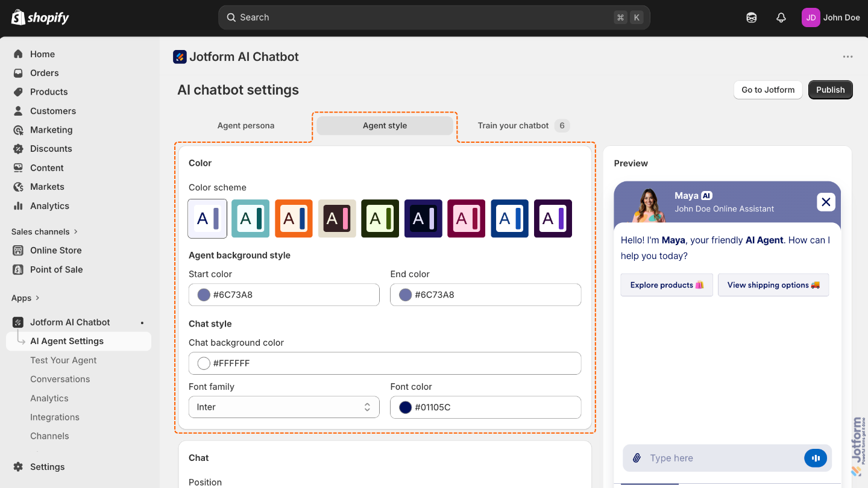
Task: Click the paperclip attachment icon in chat preview
Action: coord(637,458)
